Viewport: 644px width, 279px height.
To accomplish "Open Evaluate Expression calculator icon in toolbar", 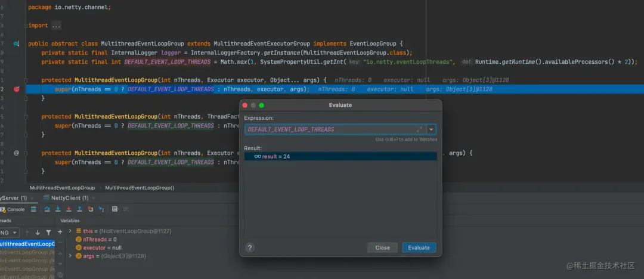I will coord(114,209).
